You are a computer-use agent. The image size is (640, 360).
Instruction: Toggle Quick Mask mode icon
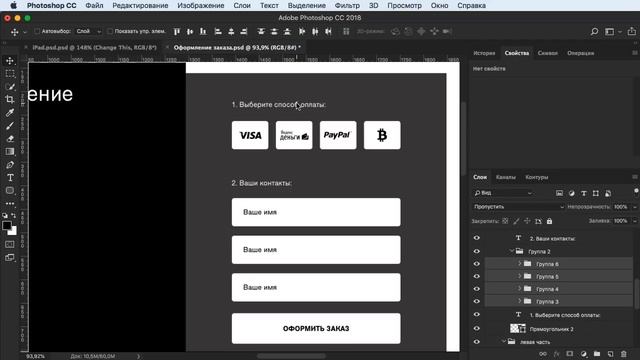10,244
